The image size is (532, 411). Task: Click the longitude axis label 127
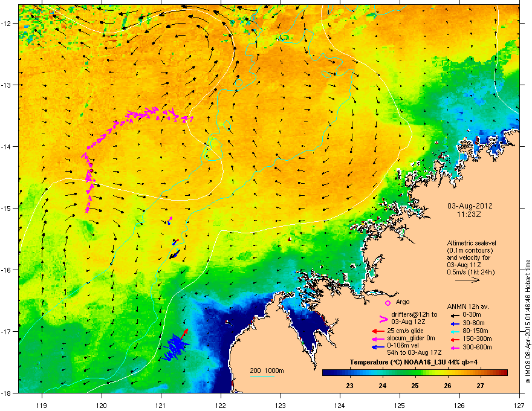[519, 405]
